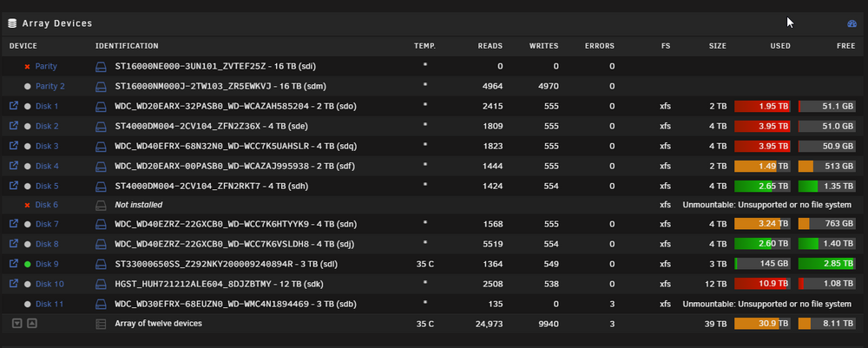Click the SIZE column header

(718, 46)
